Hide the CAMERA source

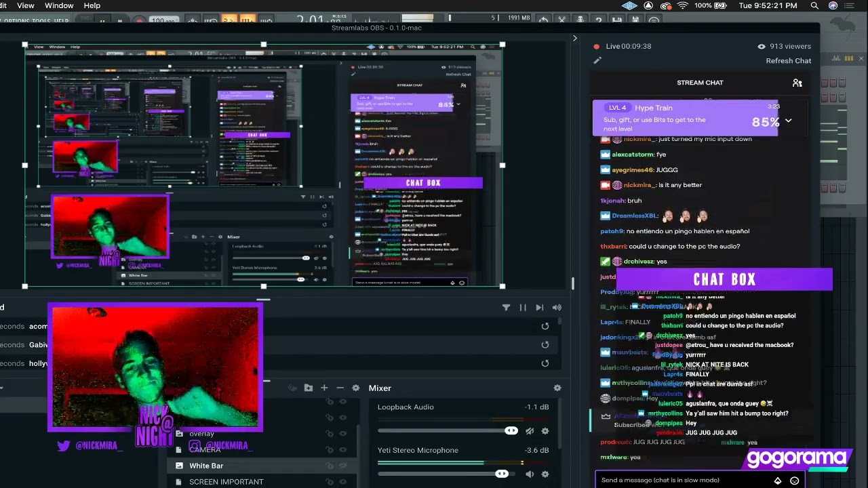click(342, 449)
